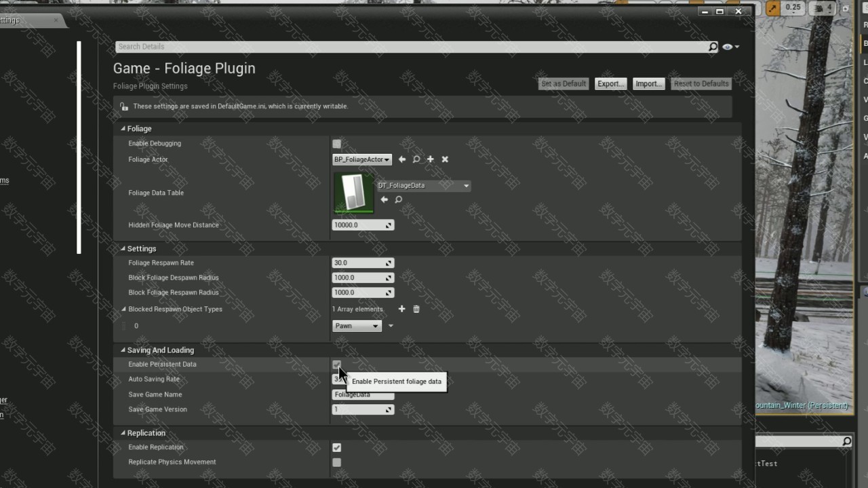The width and height of the screenshot is (868, 488).
Task: Enable the Enable Debugging checkbox
Action: (x=337, y=144)
